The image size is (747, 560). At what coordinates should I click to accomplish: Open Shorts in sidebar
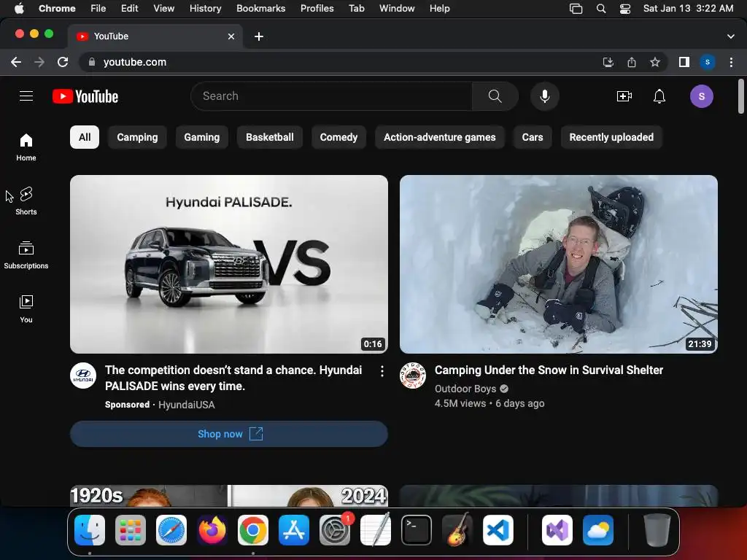(x=26, y=201)
